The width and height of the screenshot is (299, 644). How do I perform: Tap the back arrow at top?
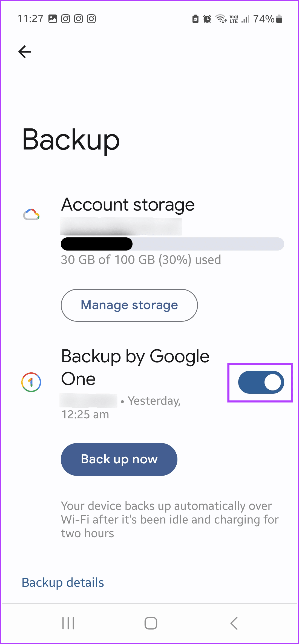coord(25,52)
